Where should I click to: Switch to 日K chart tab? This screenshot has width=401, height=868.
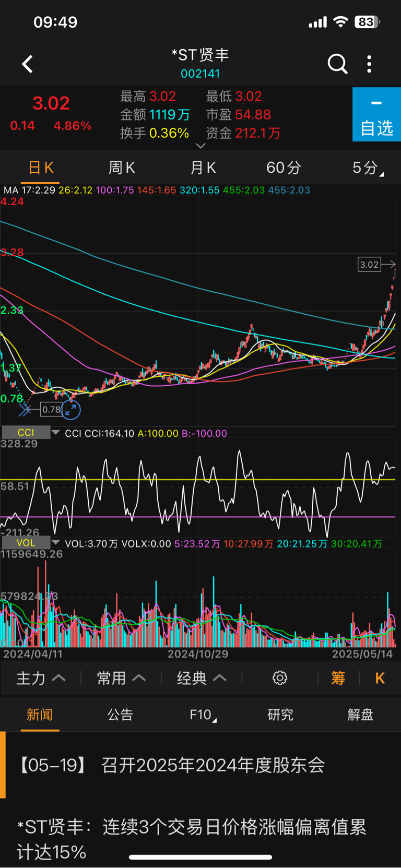(x=40, y=168)
